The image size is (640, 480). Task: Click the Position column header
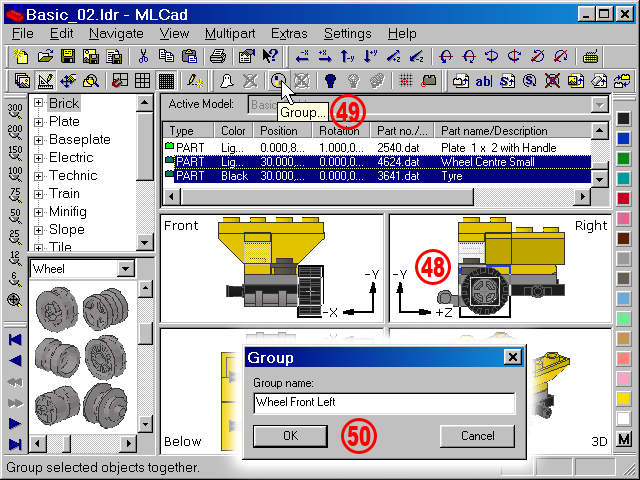pyautogui.click(x=282, y=131)
